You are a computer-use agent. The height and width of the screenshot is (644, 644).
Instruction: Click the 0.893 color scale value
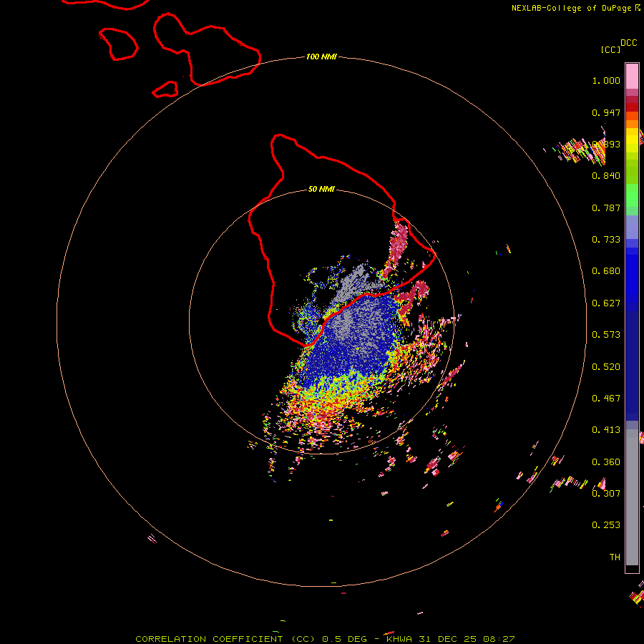pyautogui.click(x=606, y=144)
